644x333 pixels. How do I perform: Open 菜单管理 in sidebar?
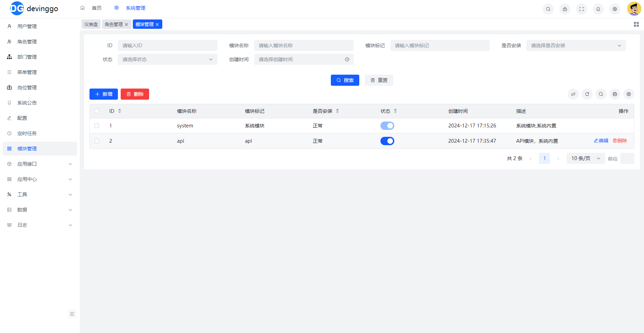tap(40, 72)
